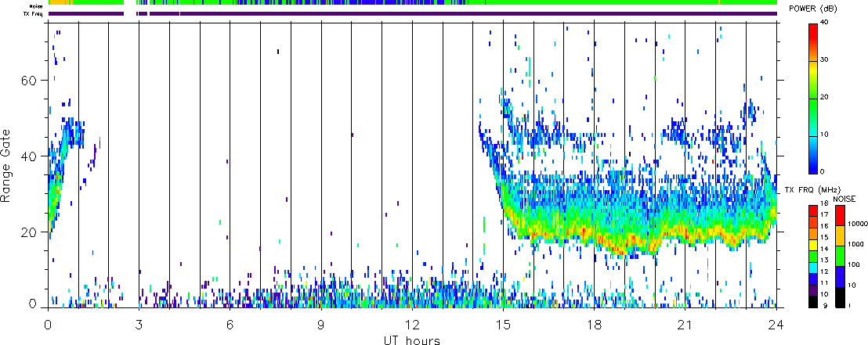Click the 40 tick label on Range Gate axis
Screen dimensions: 868x345
(29, 156)
